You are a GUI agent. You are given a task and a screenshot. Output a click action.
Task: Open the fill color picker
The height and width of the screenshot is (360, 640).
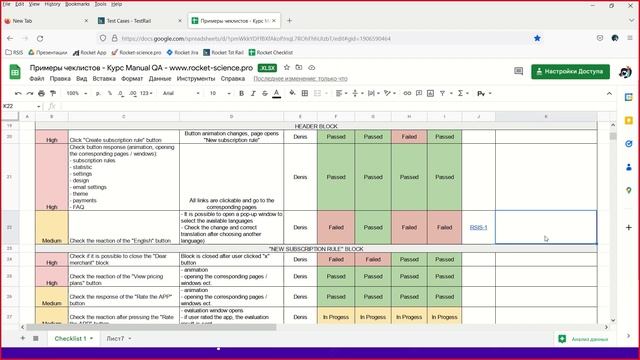point(292,93)
